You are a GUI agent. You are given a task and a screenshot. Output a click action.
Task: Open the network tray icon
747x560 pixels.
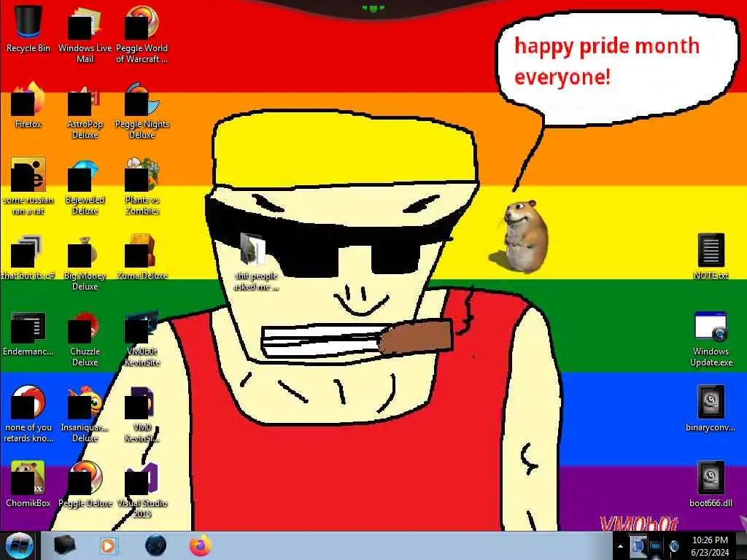point(656,547)
